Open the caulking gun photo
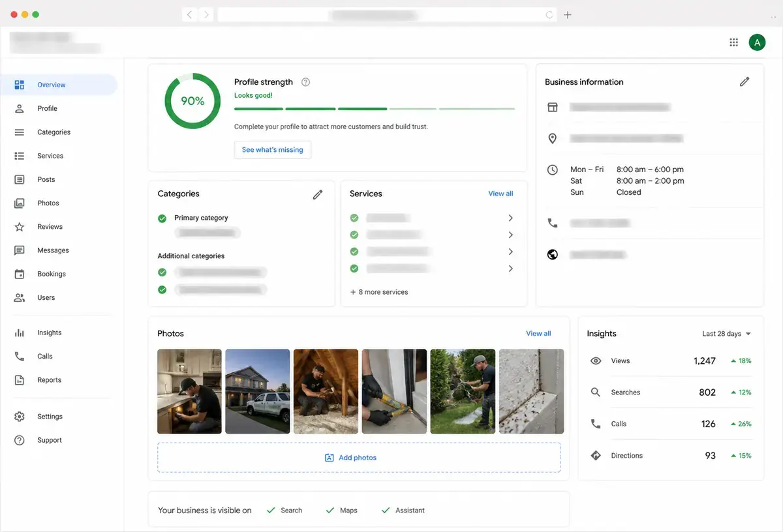Screen dimensions: 783x532 tap(394, 391)
